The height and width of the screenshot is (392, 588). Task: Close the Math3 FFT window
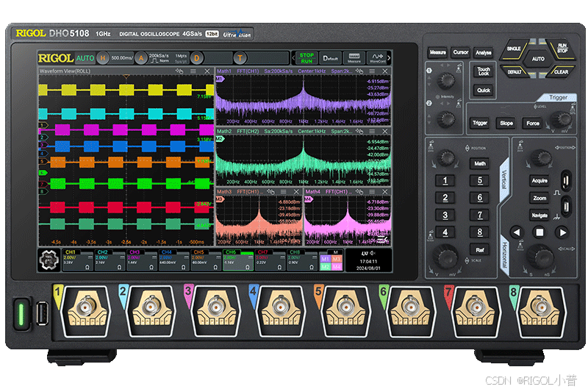click(296, 192)
